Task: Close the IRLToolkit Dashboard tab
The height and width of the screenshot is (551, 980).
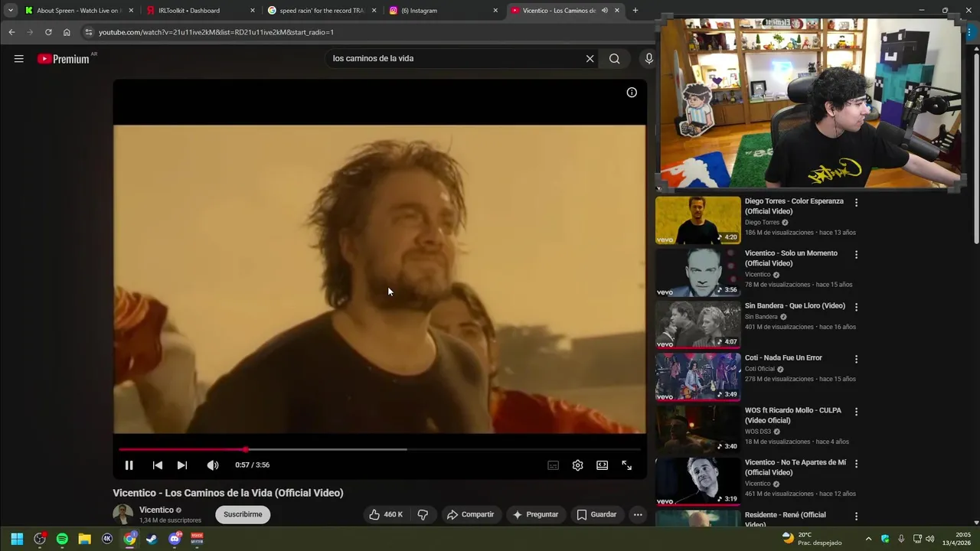Action: 253,11
